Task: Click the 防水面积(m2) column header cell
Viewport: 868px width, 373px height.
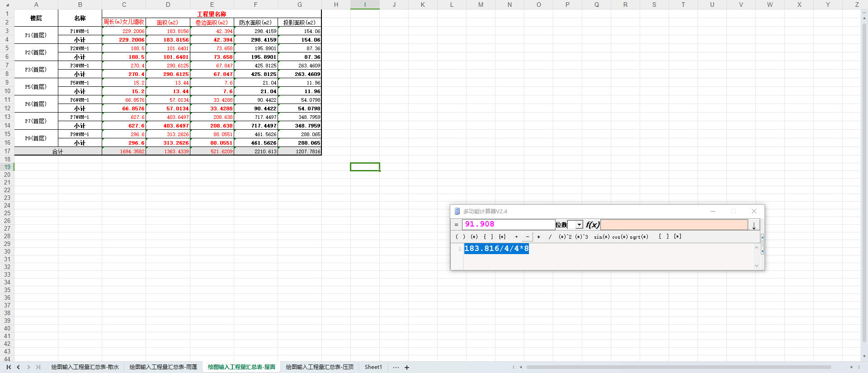Action: point(255,23)
